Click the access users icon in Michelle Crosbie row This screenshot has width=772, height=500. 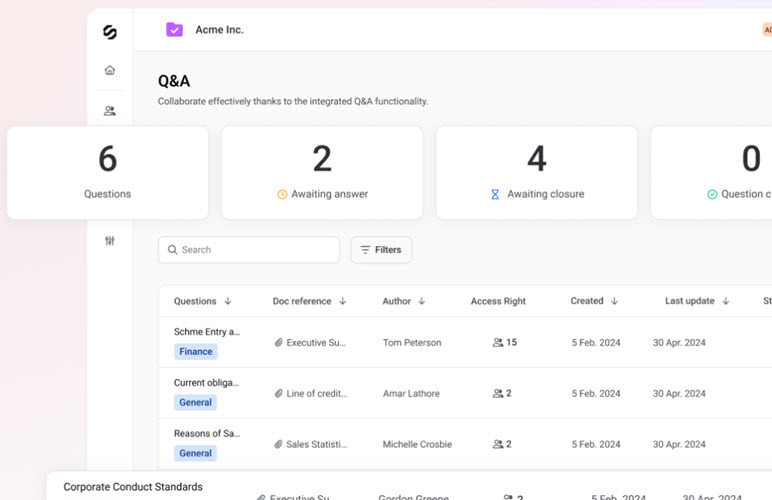coord(498,444)
